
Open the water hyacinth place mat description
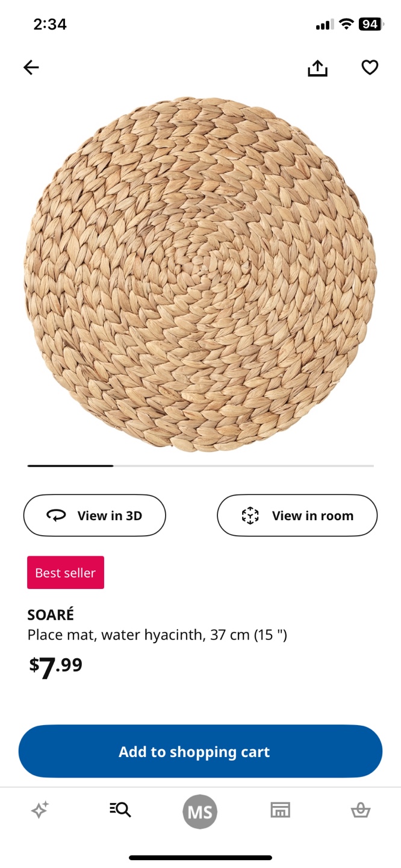pos(157,635)
